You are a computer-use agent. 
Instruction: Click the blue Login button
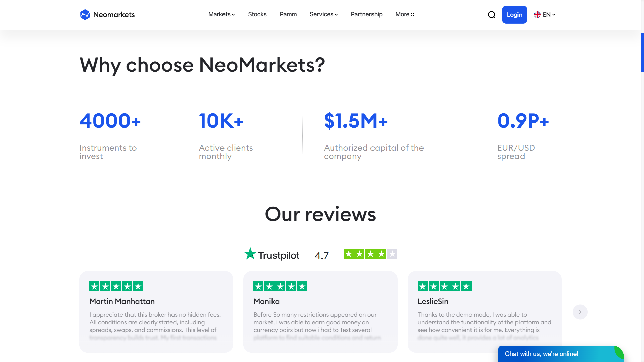[x=514, y=15]
